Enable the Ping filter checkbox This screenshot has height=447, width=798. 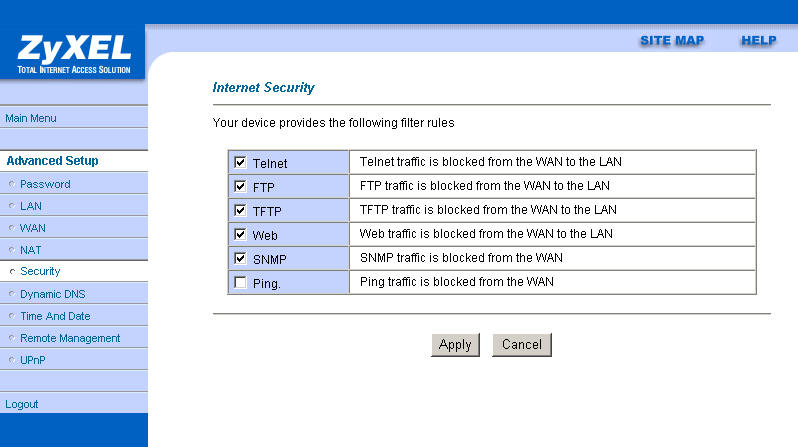[x=240, y=283]
